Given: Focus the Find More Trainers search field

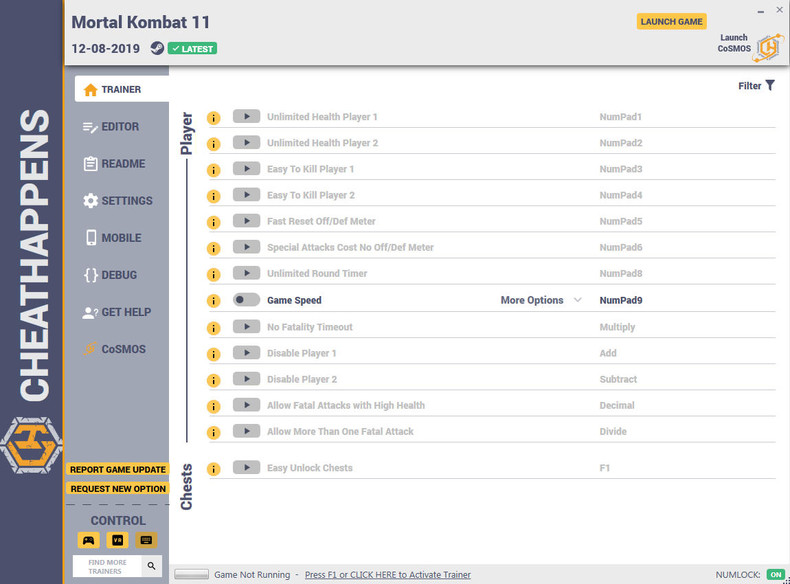Looking at the screenshot, I should coord(108,566).
